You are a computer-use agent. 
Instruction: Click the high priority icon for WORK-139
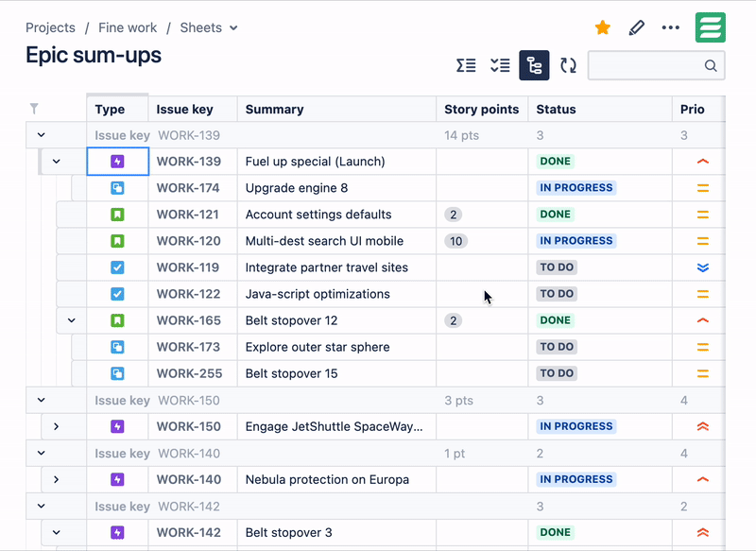703,162
